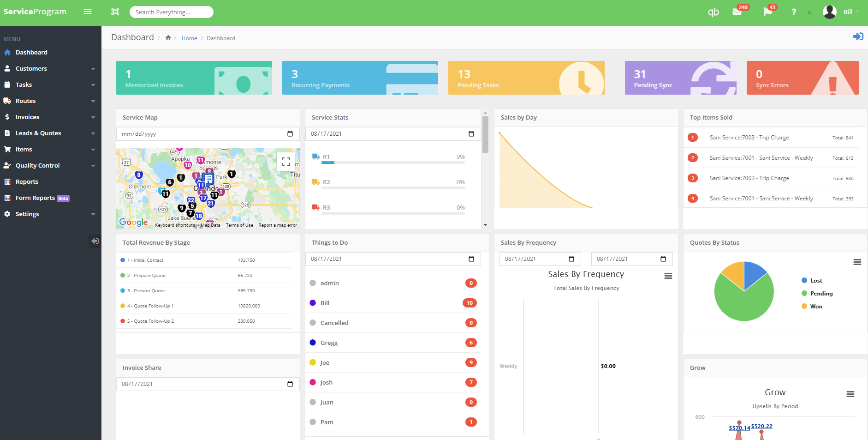The height and width of the screenshot is (440, 868).
Task: Open the Pending Tasks card
Action: click(526, 78)
